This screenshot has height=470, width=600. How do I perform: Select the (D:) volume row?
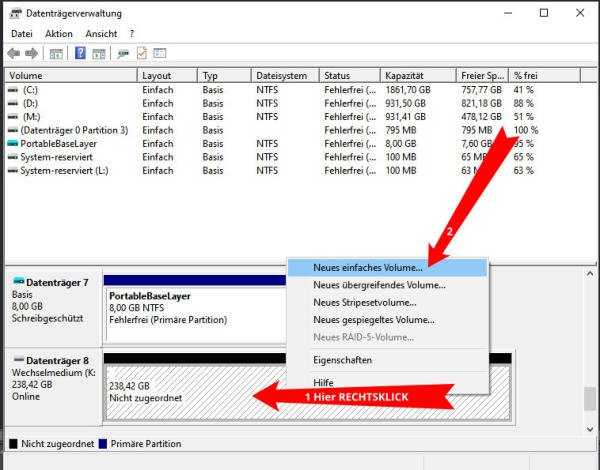tap(293, 103)
